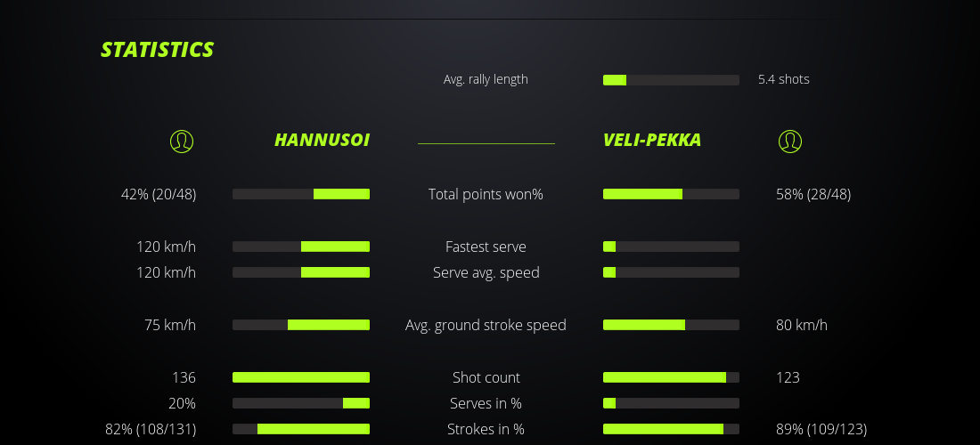
Task: Click Hannusoi's Serve avg. speed bar
Action: [301, 272]
